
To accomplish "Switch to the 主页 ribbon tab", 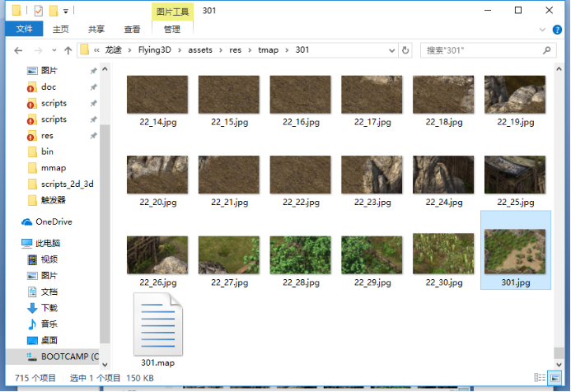I will 60,29.
